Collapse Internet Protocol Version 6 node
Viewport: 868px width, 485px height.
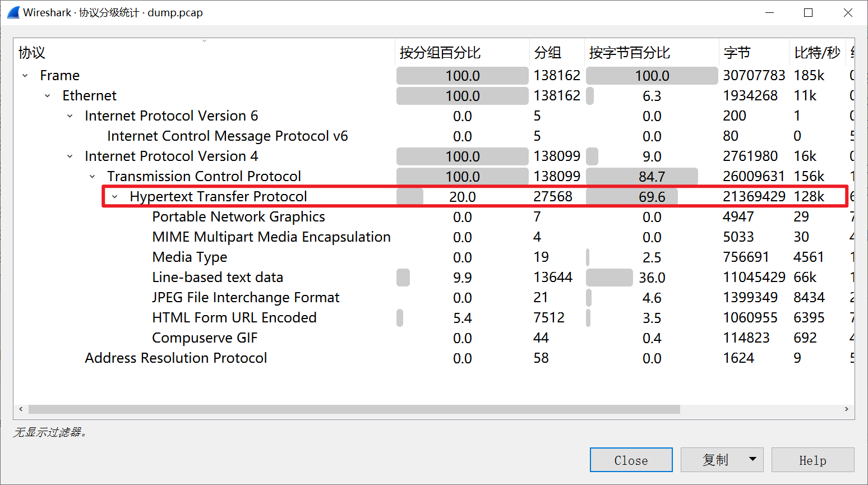click(x=70, y=116)
